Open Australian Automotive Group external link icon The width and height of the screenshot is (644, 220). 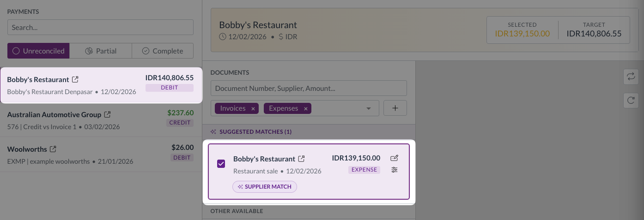107,114
